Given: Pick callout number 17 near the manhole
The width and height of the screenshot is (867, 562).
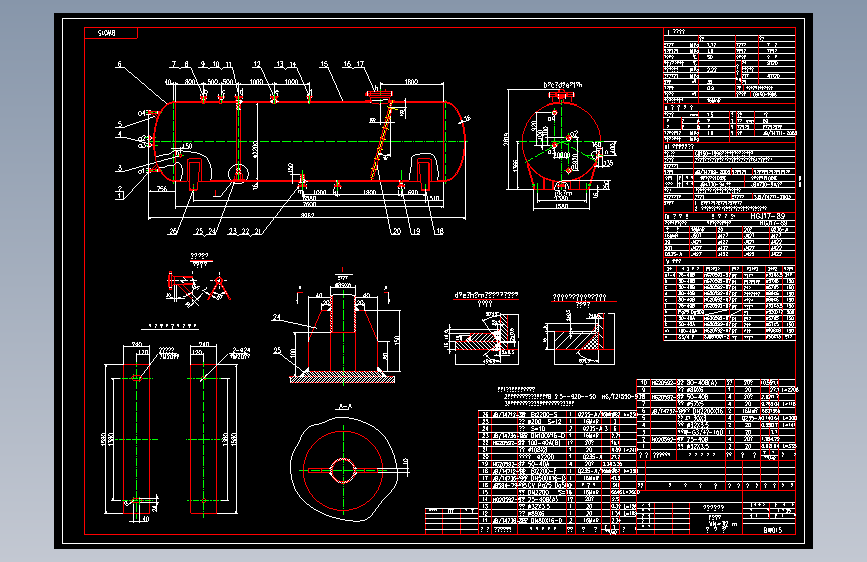Looking at the screenshot, I should click(360, 64).
